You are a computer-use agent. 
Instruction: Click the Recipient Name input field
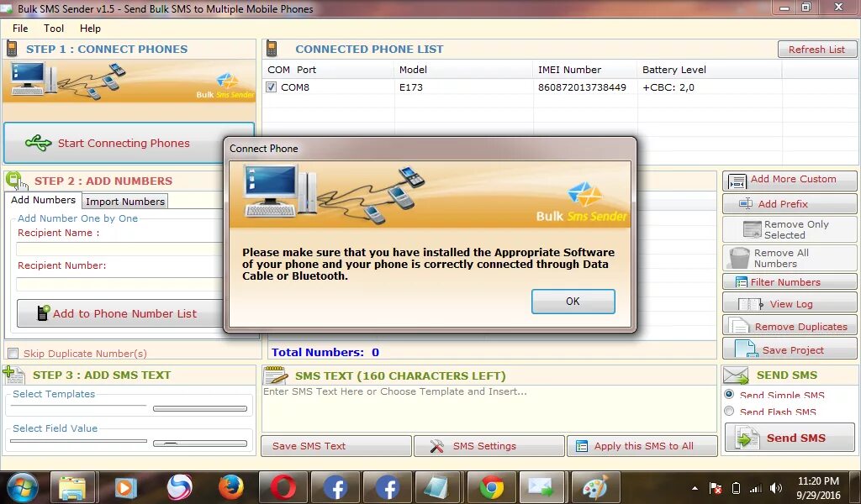point(119,249)
